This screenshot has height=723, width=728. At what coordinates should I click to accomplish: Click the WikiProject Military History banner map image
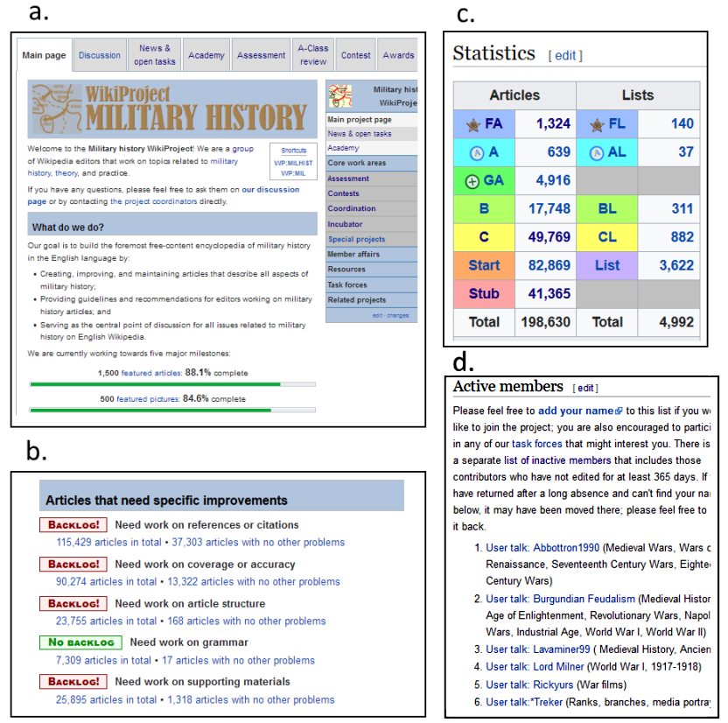57,109
